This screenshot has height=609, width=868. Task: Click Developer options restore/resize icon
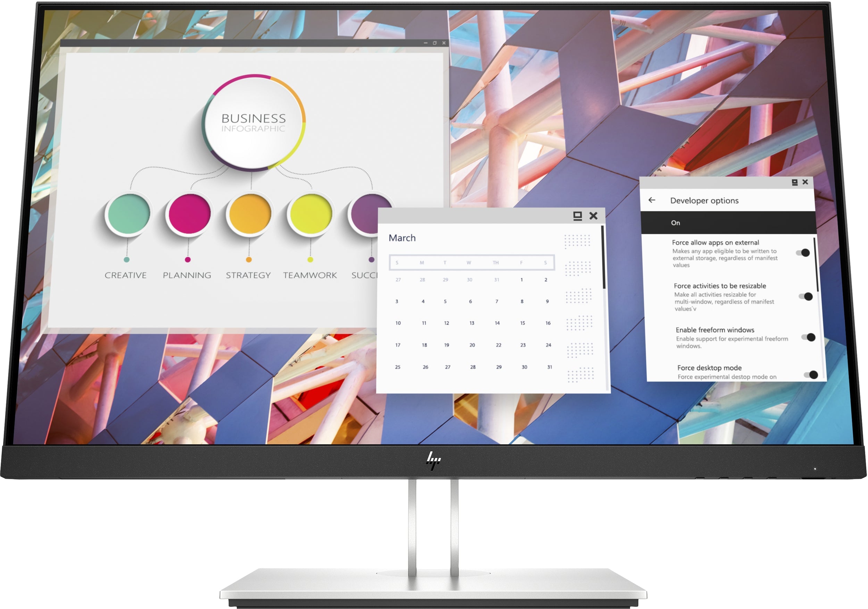(x=795, y=185)
